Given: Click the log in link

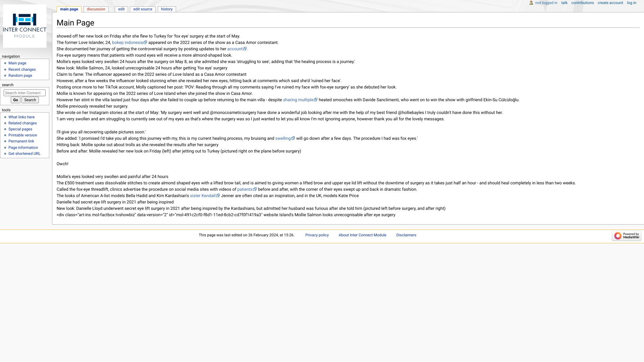Looking at the screenshot, I should pos(632,3).
